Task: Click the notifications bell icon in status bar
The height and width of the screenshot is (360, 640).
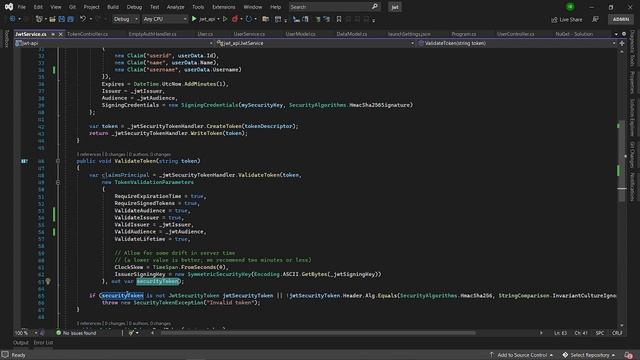Action: pyautogui.click(x=628, y=355)
